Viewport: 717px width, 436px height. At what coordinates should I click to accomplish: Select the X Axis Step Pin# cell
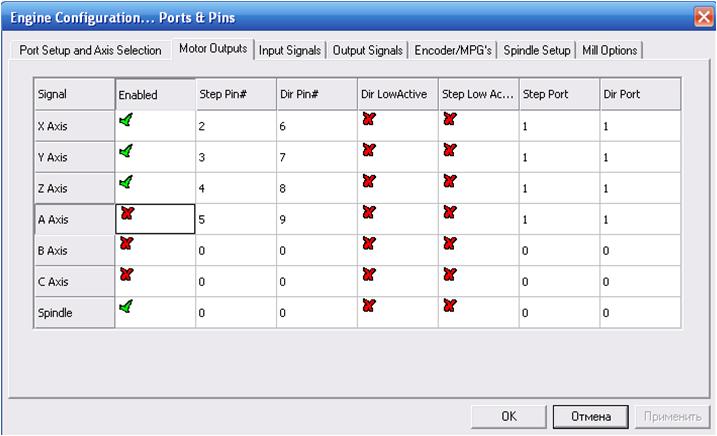tap(236, 127)
